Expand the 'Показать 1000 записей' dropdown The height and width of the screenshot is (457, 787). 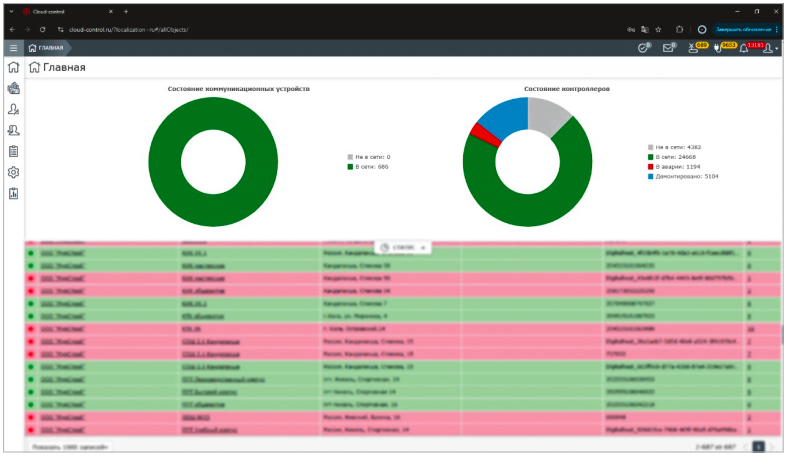pos(69,446)
